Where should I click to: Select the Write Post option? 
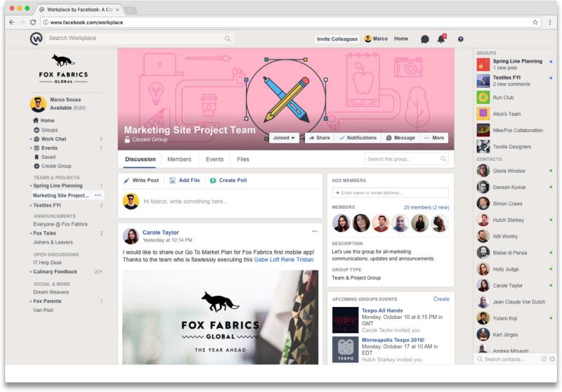141,181
